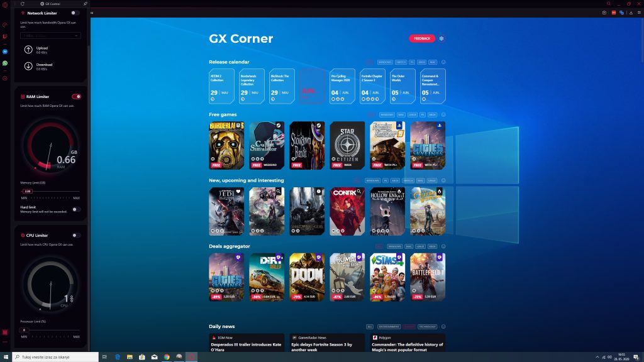The width and height of the screenshot is (644, 362).
Task: Click the Windows taskbar search box
Action: coord(55,357)
